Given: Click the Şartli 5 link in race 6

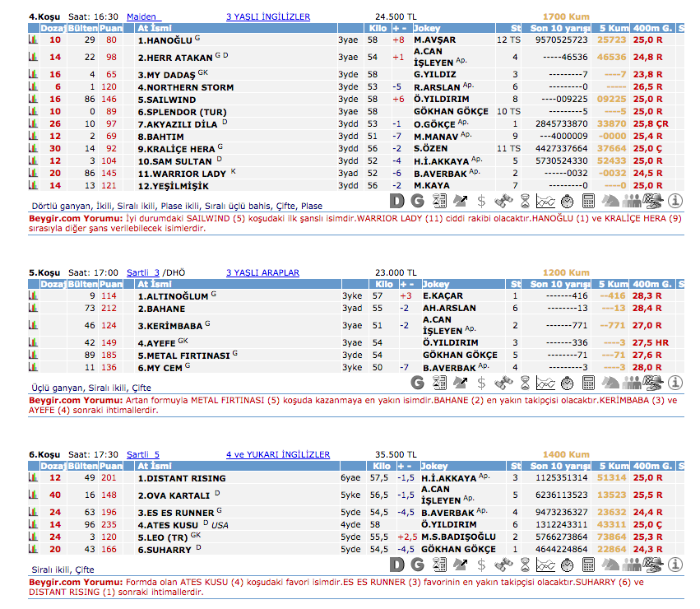Looking at the screenshot, I should click(143, 454).
